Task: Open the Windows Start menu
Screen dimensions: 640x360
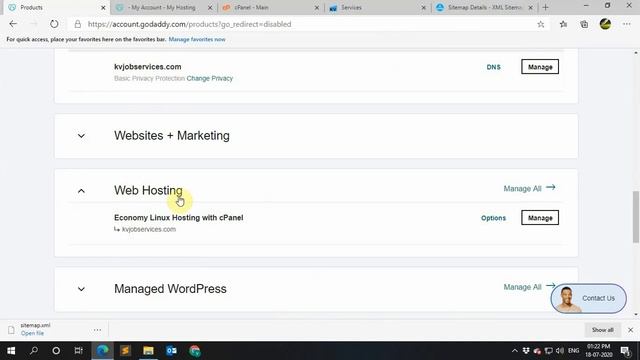Action: [11, 351]
